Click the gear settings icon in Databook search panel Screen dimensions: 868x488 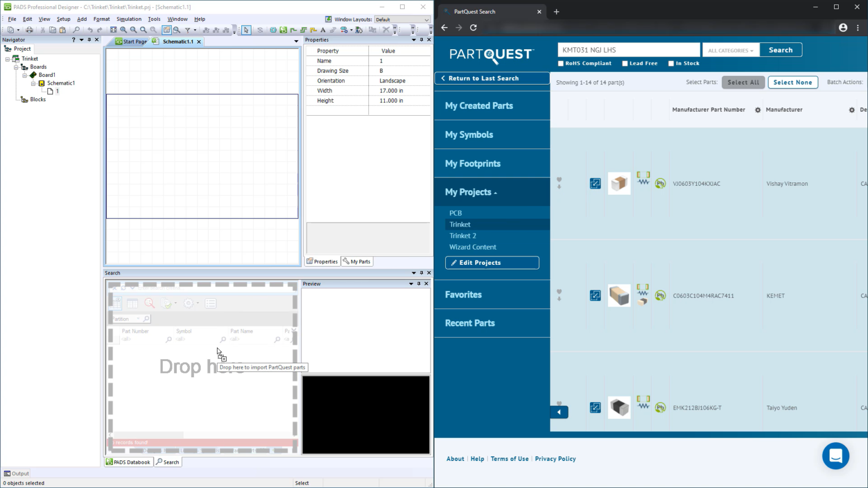coord(189,303)
